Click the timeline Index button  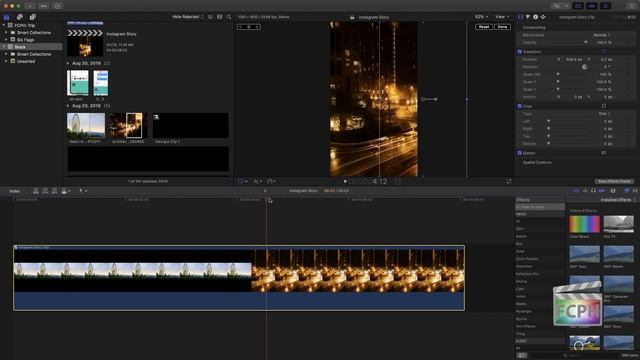(x=14, y=191)
